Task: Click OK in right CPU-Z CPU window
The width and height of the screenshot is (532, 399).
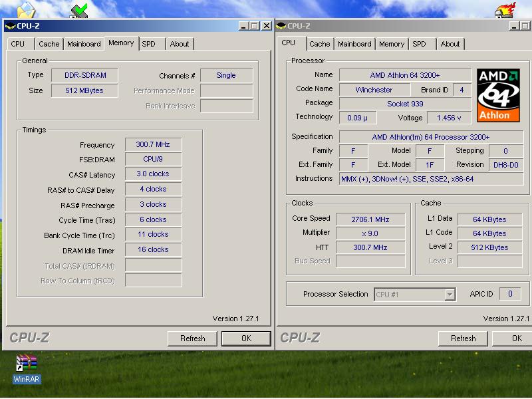Action: pyautogui.click(x=512, y=338)
